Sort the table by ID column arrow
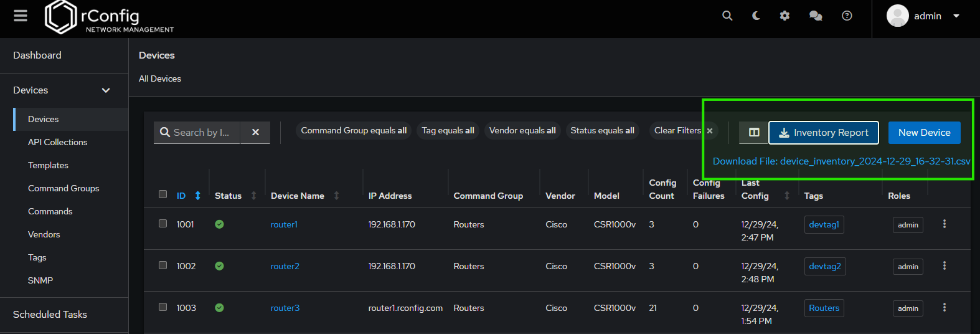This screenshot has height=334, width=980. [x=197, y=196]
